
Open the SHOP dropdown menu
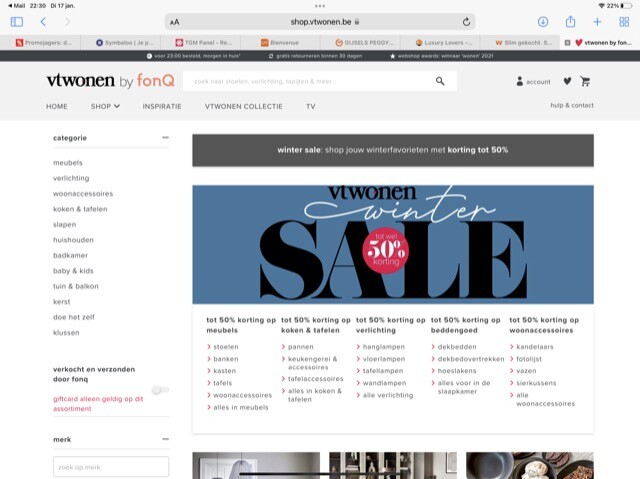tap(105, 106)
